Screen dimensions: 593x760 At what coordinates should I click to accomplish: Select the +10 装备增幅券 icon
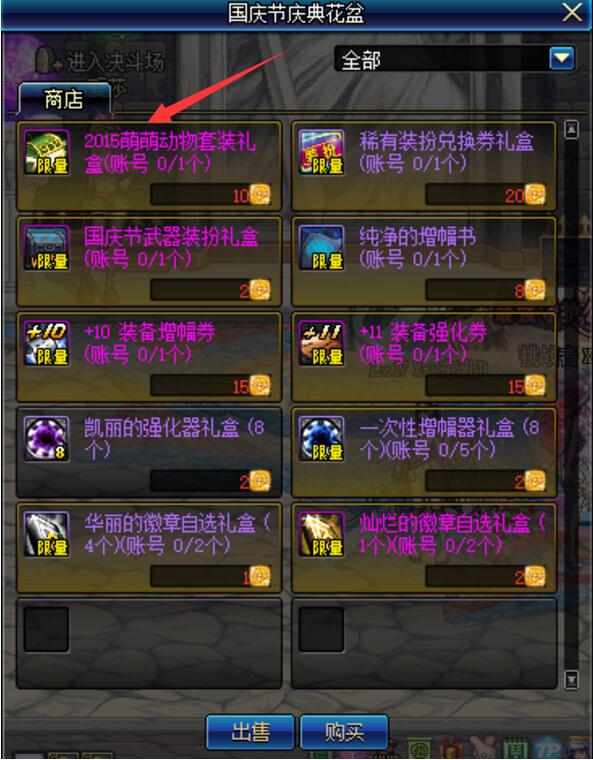[x=47, y=343]
